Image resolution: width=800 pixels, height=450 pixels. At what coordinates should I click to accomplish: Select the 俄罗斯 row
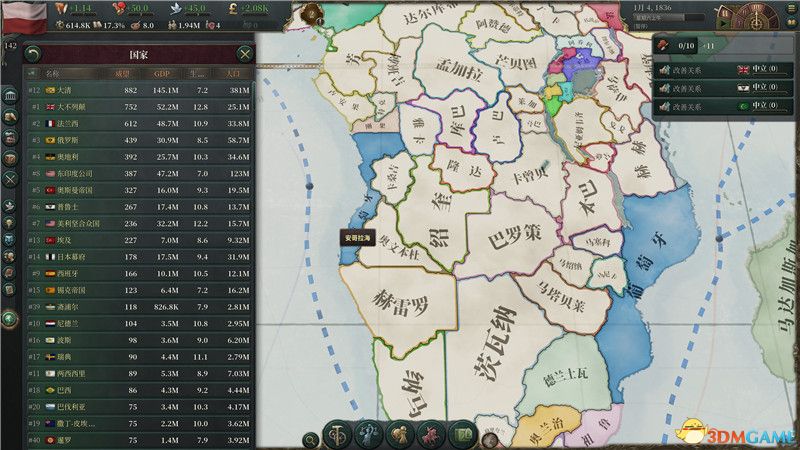[139, 140]
